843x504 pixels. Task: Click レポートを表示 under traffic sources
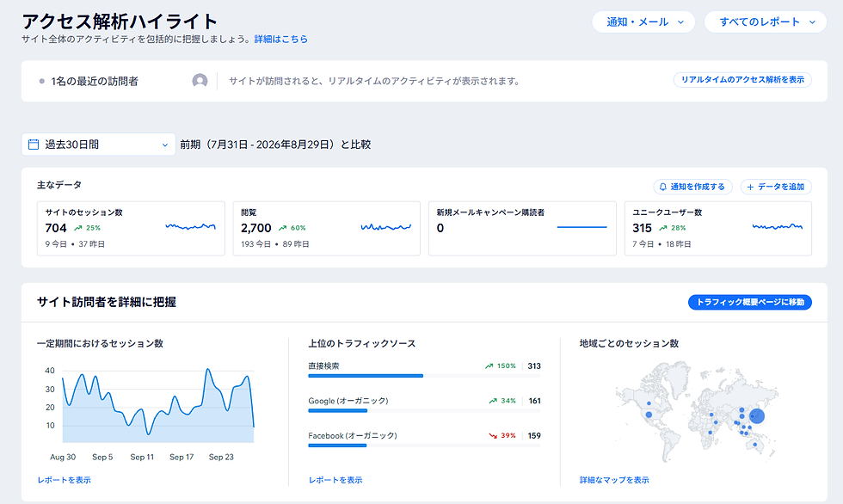(x=335, y=480)
